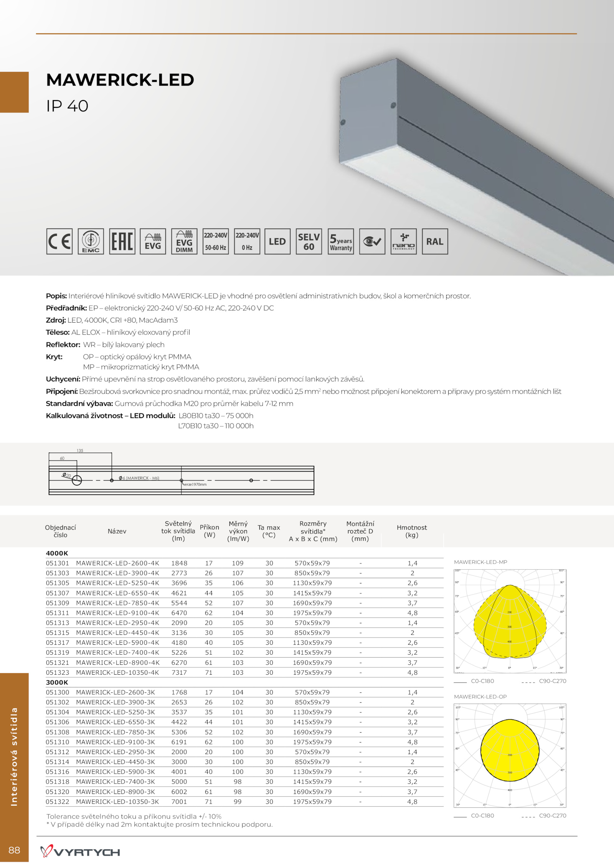Click the name MAWERICK-LED-2950-3K
The image size is (614, 868).
tap(116, 752)
